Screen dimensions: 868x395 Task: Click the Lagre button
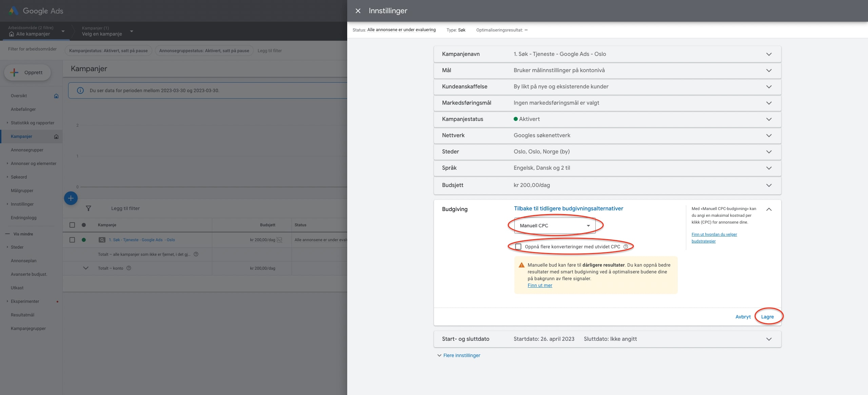[x=767, y=317]
